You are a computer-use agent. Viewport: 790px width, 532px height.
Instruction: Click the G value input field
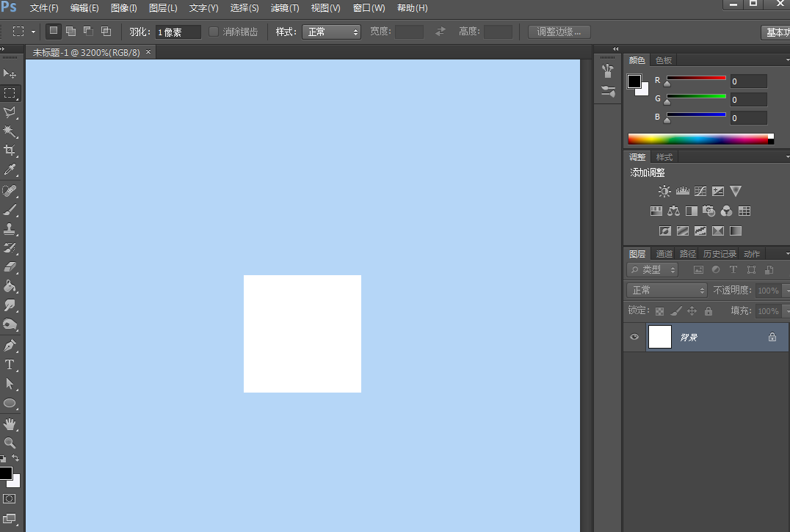[749, 100]
